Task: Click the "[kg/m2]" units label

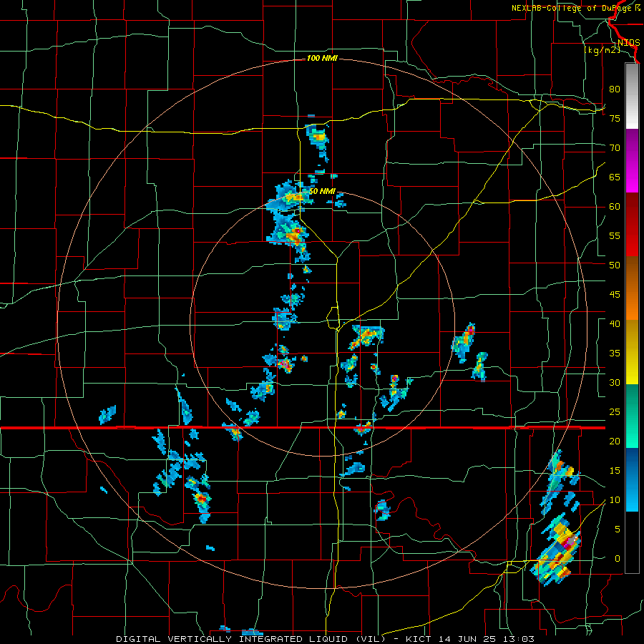Action: click(602, 50)
